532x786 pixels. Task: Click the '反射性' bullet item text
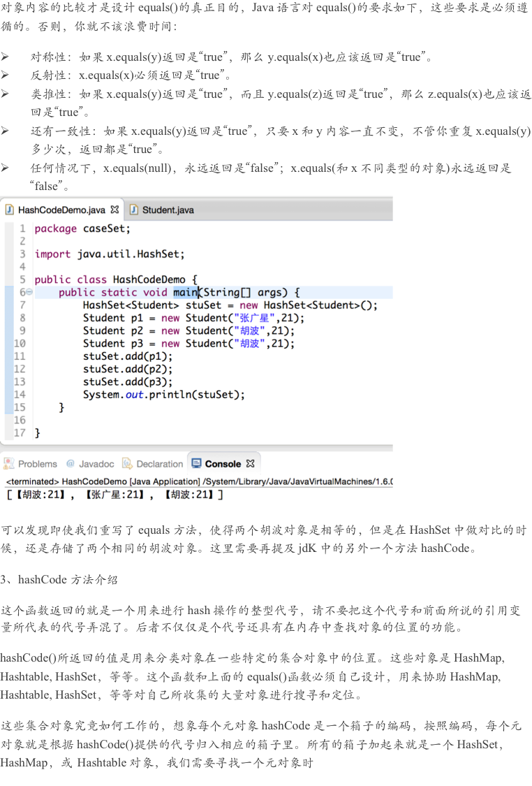coord(131,75)
